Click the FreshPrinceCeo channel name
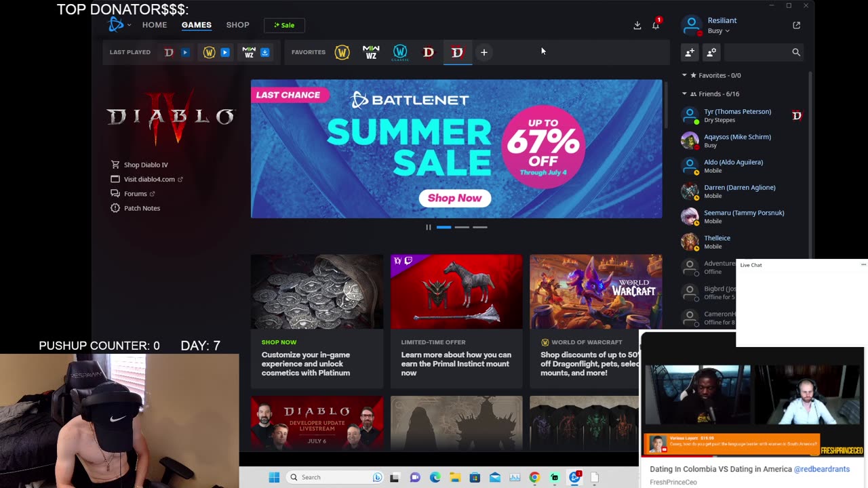 tap(673, 483)
